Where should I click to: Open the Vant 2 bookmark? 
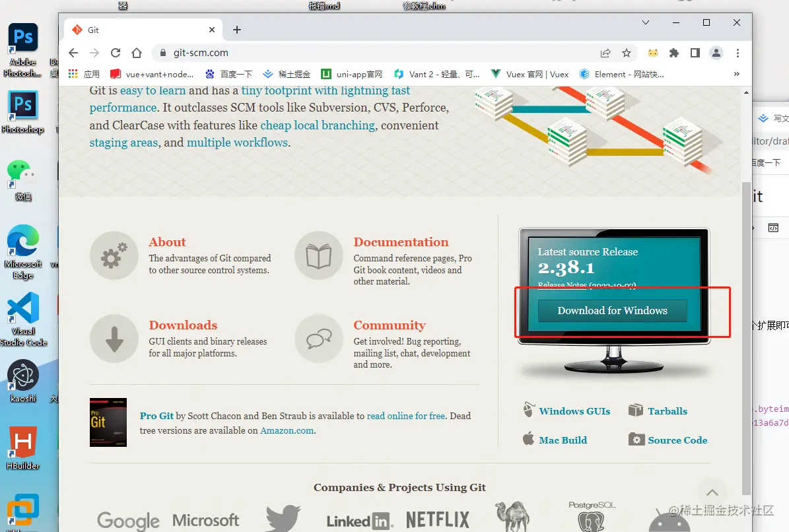tap(437, 75)
